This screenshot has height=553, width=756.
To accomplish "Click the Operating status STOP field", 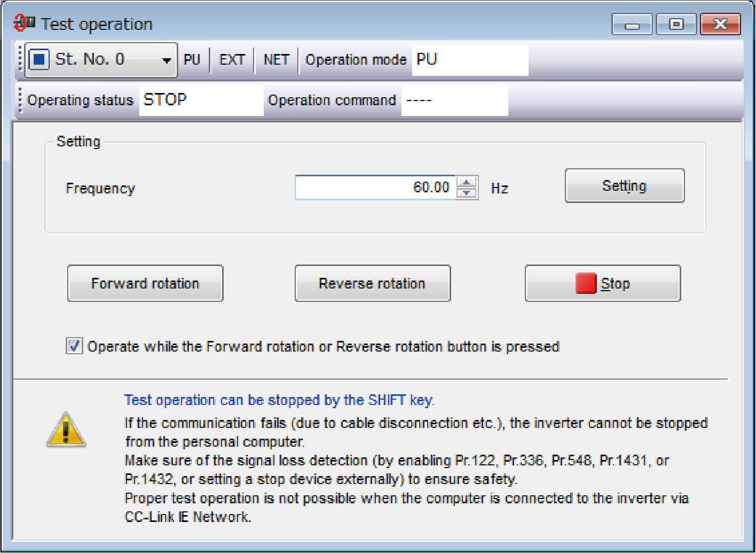I will pos(201,100).
